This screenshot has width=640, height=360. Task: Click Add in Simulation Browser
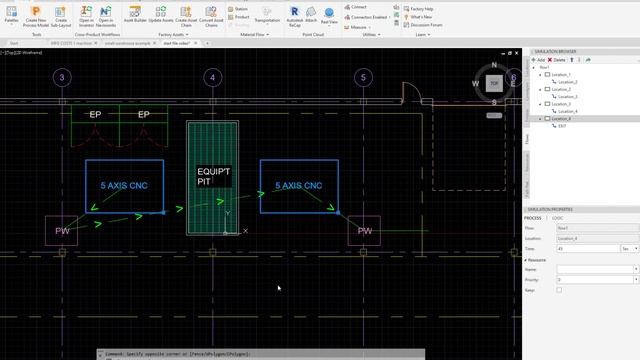click(538, 60)
